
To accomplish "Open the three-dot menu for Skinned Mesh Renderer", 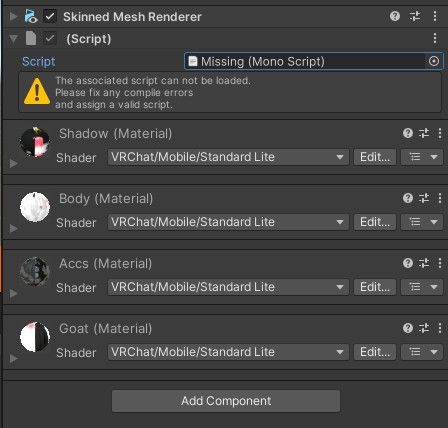I will [435, 16].
